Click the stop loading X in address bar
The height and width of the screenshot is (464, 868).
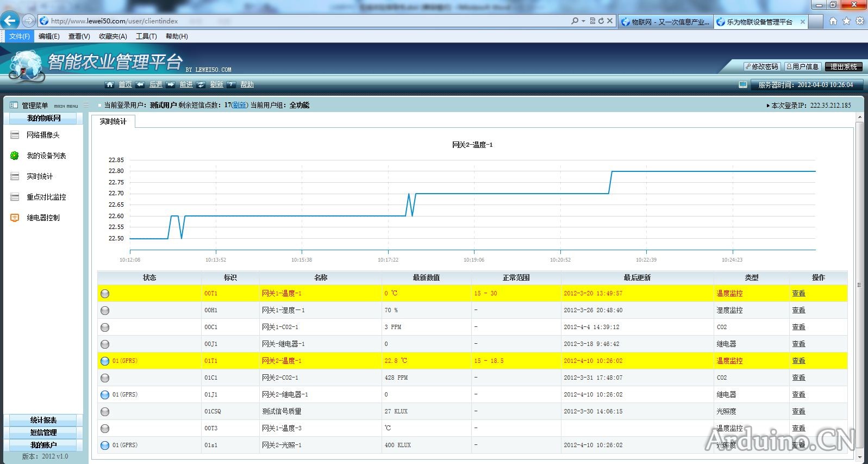[x=610, y=21]
